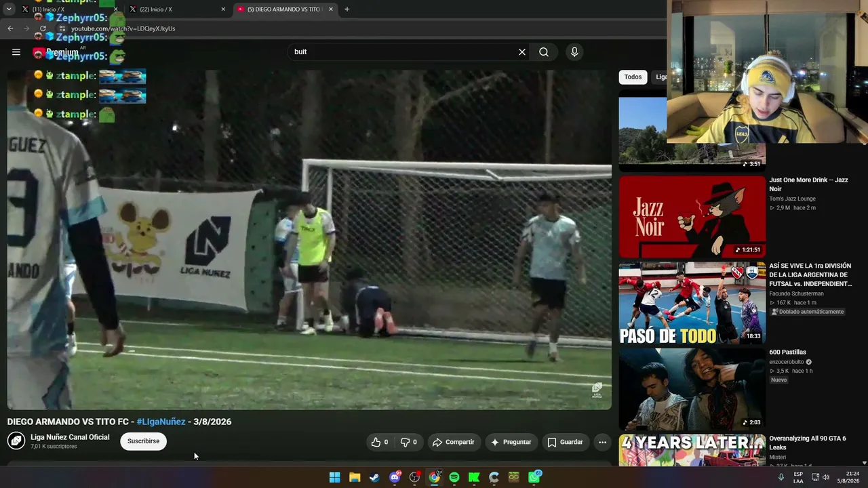This screenshot has width=868, height=488.
Task: Click the taskbar microphone tray icon
Action: tap(781, 477)
